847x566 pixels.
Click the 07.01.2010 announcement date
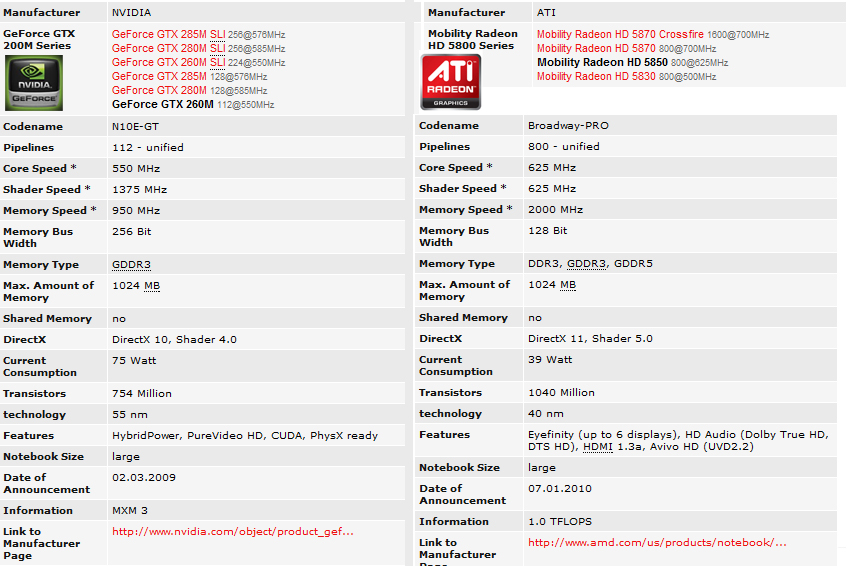[560, 489]
